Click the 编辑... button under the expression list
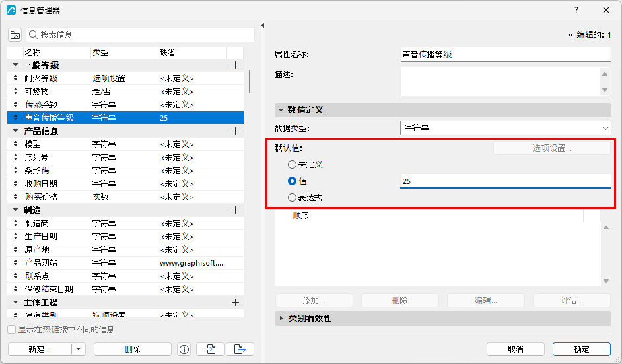This screenshot has width=622, height=364. point(485,301)
